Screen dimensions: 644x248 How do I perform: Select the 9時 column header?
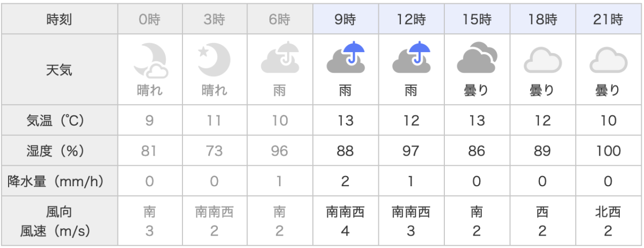[x=345, y=20]
